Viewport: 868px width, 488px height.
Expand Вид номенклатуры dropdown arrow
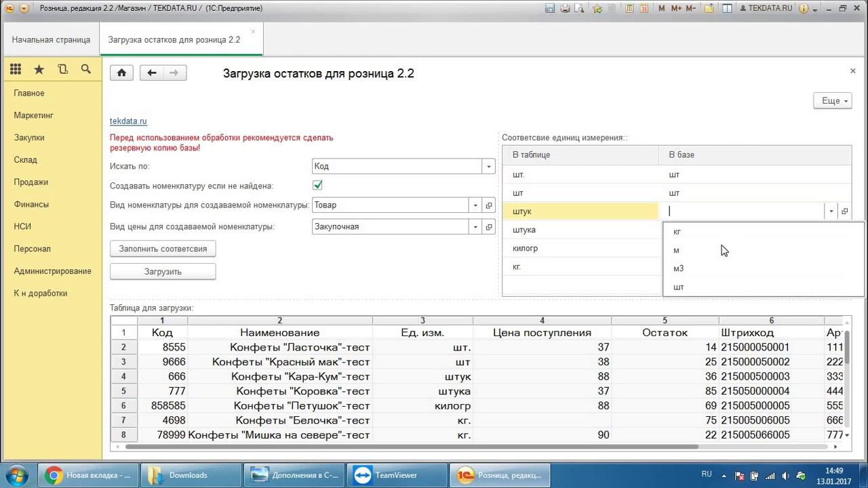coord(475,205)
